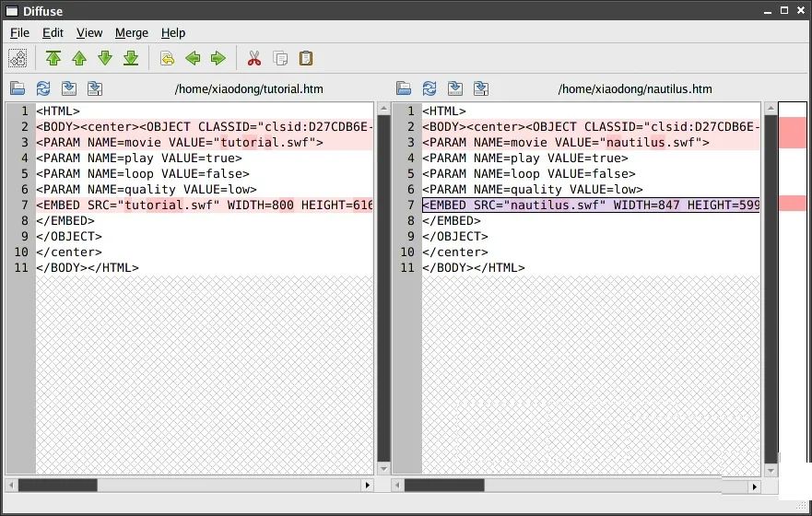Click left pane closing </OBJECT> line
Image resolution: width=812 pixels, height=516 pixels.
click(x=205, y=236)
